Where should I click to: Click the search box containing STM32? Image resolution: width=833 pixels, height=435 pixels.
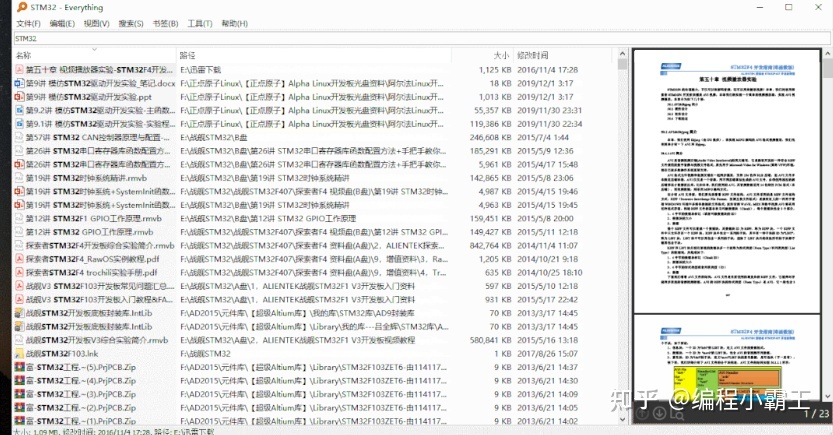click(x=421, y=38)
